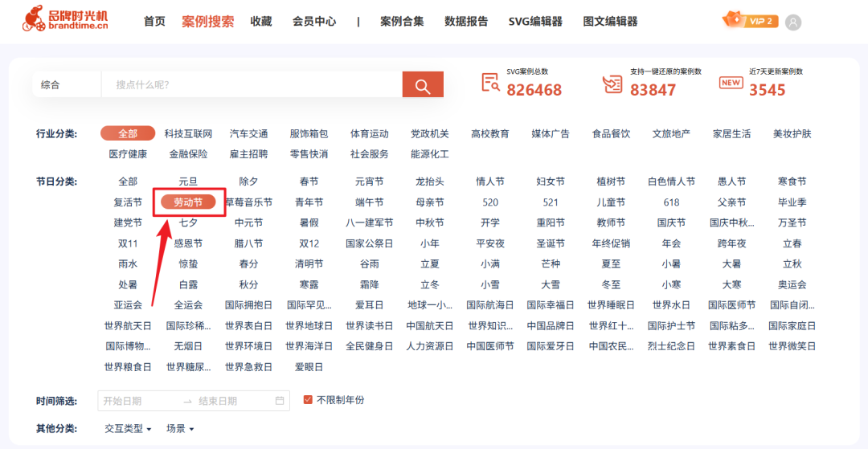This screenshot has height=449, width=868.
Task: Open the 综合 search type dropdown
Action: [67, 84]
